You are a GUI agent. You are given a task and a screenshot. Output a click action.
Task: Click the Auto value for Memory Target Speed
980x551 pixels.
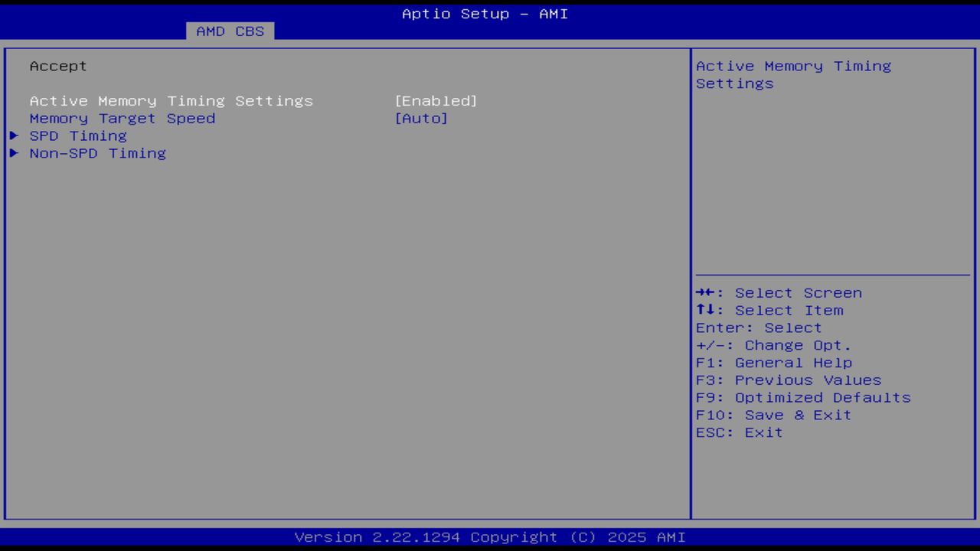click(x=422, y=118)
